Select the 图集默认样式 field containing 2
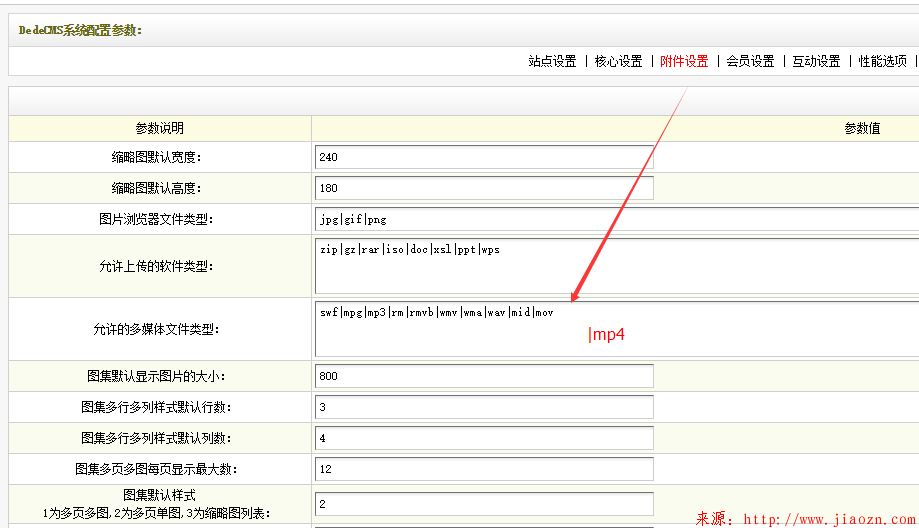 click(483, 504)
